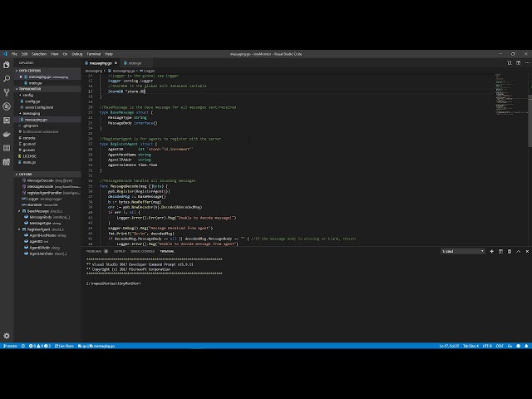Viewport: 532px width, 399px height.
Task: Switch to the Debug Console tab
Action: (x=142, y=251)
